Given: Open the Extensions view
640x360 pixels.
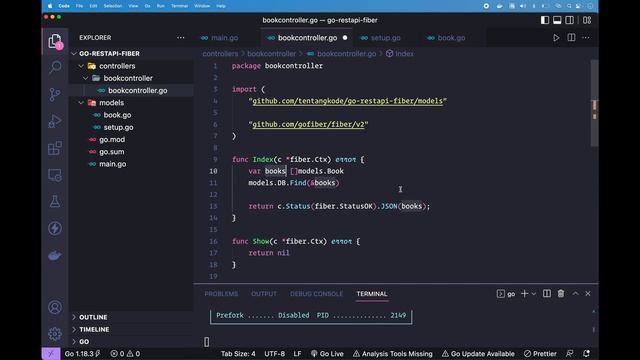Looking at the screenshot, I should pos(55,148).
